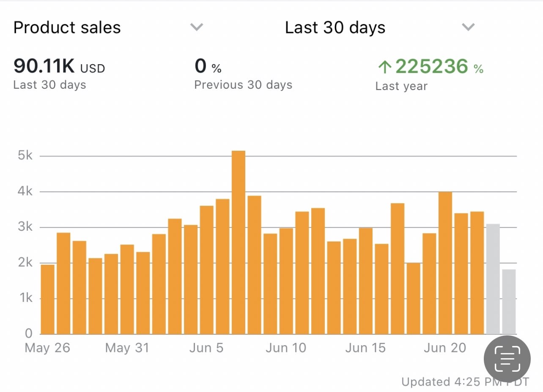Click the taller gray bar near 3k
The image size is (543, 392).
tap(493, 279)
